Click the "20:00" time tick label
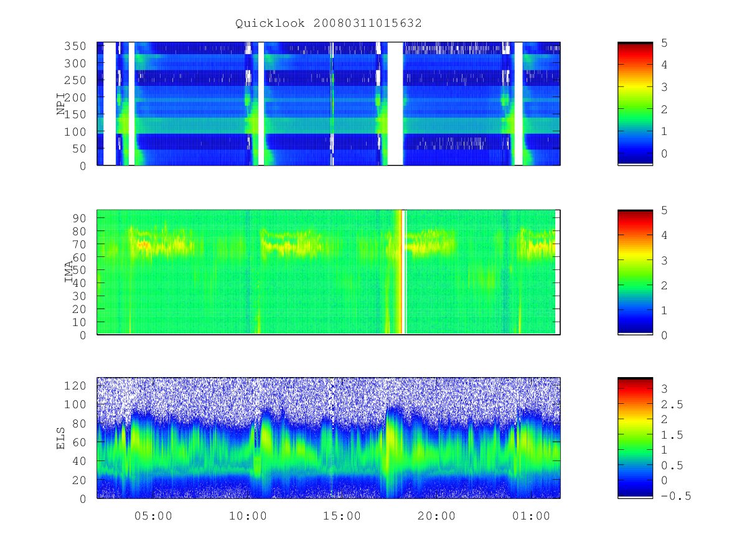Screen dimensions: 747x560 [436, 516]
